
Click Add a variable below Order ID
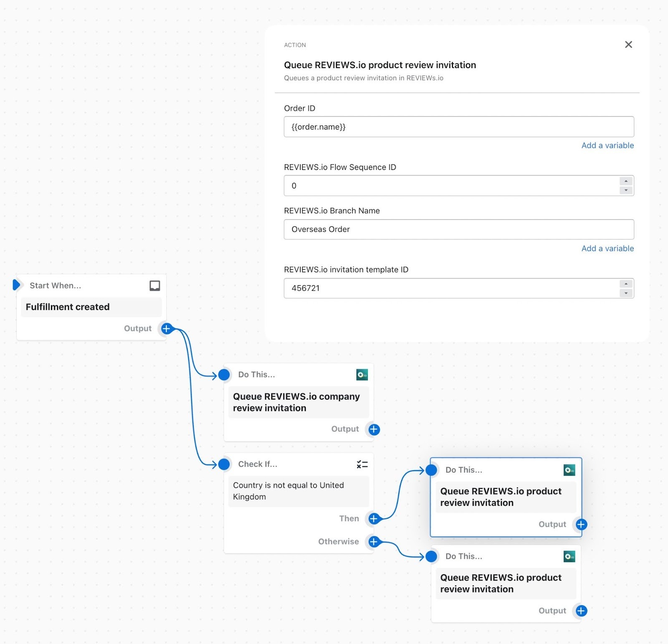click(607, 145)
